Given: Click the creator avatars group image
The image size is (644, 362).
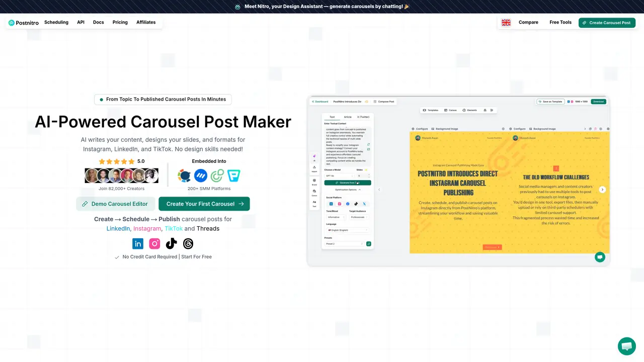Looking at the screenshot, I should click(121, 175).
